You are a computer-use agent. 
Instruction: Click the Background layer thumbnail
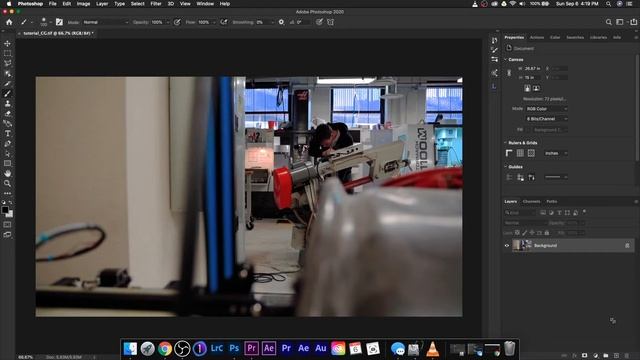point(522,245)
